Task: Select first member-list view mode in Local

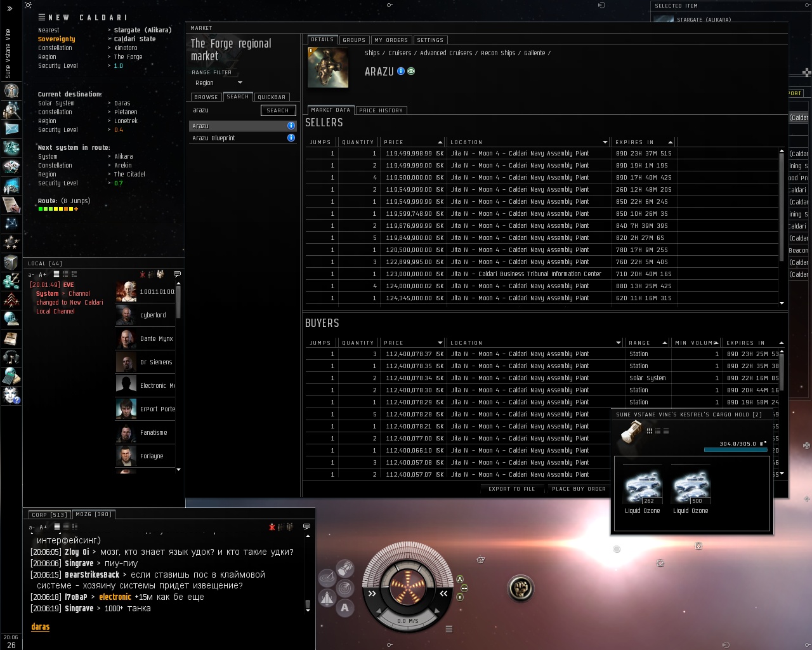Action: click(56, 274)
